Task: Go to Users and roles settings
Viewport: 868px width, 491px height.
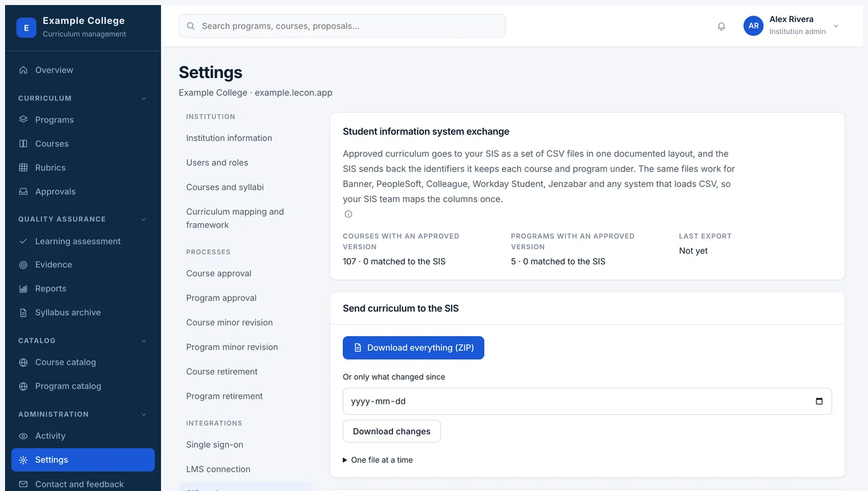Action: pos(217,162)
